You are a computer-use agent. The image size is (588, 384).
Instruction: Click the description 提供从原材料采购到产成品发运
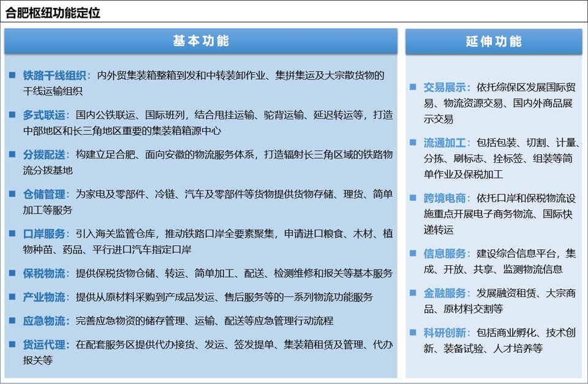click(x=145, y=298)
